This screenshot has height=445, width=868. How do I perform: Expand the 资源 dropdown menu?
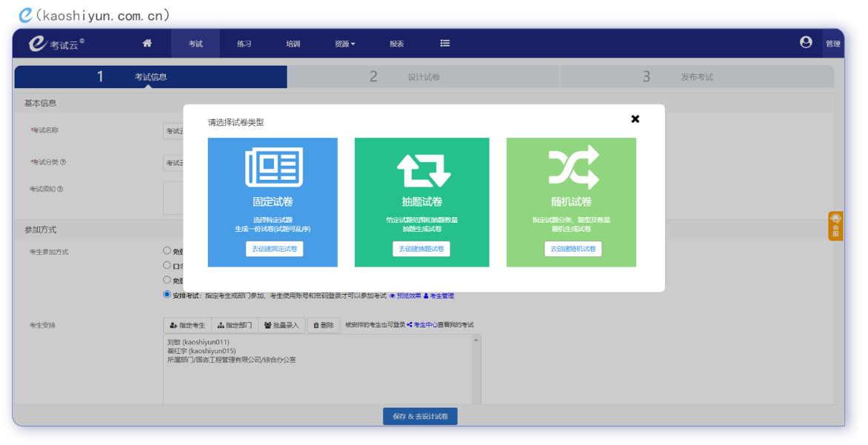344,44
